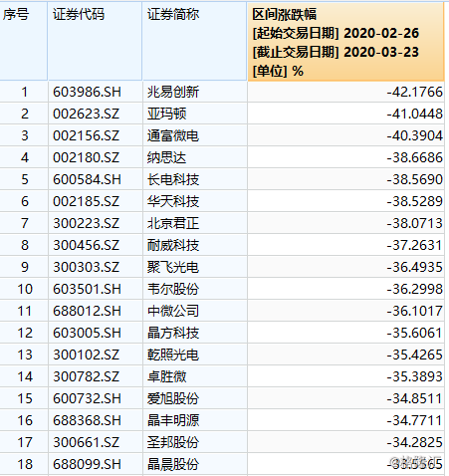Click the name 兆易创新
This screenshot has height=476, width=449.
click(173, 92)
